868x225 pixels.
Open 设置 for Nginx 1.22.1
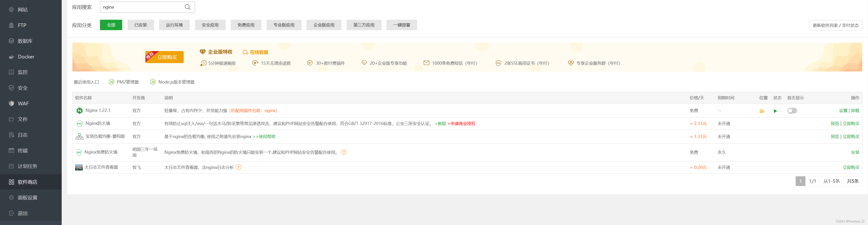click(x=843, y=110)
